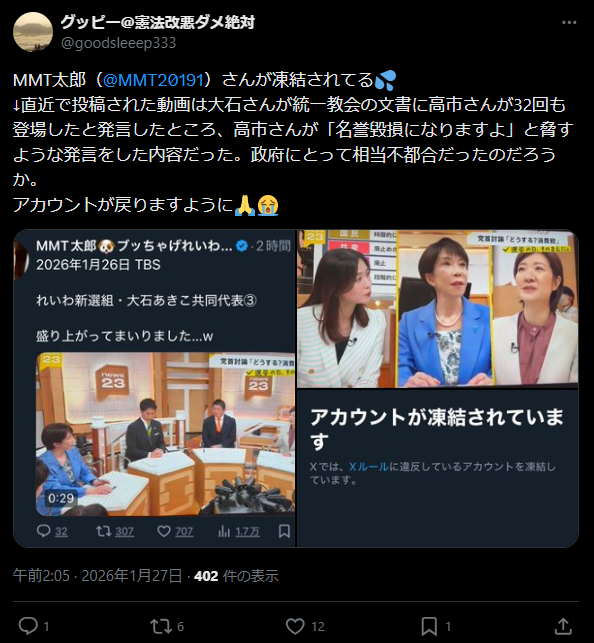Click the 32 replies icon in embedded post

tap(43, 531)
